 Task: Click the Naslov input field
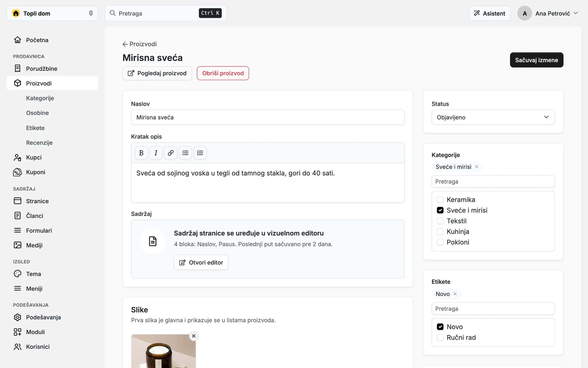pos(268,117)
